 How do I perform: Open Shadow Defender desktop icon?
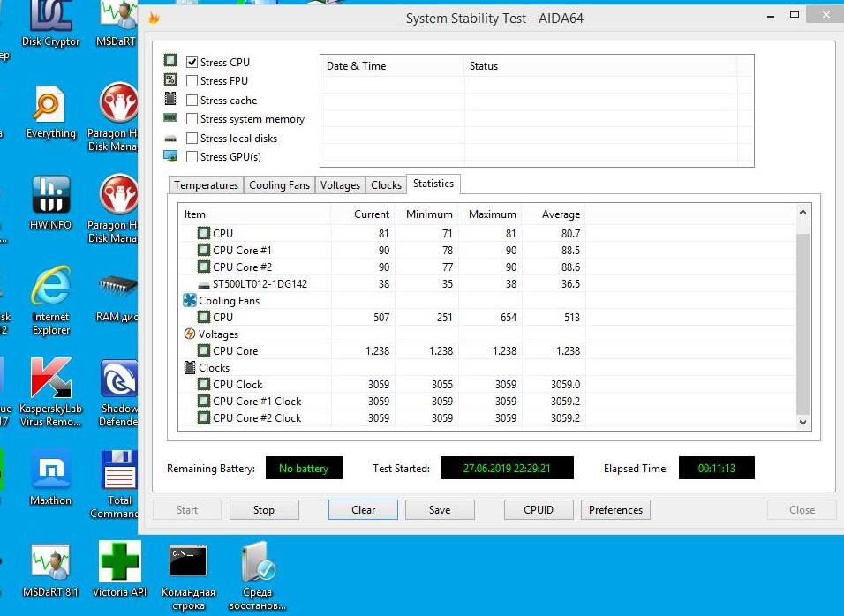coord(119,393)
